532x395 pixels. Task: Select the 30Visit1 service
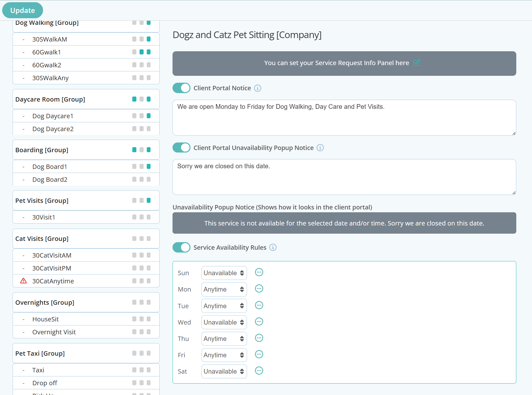(86, 217)
